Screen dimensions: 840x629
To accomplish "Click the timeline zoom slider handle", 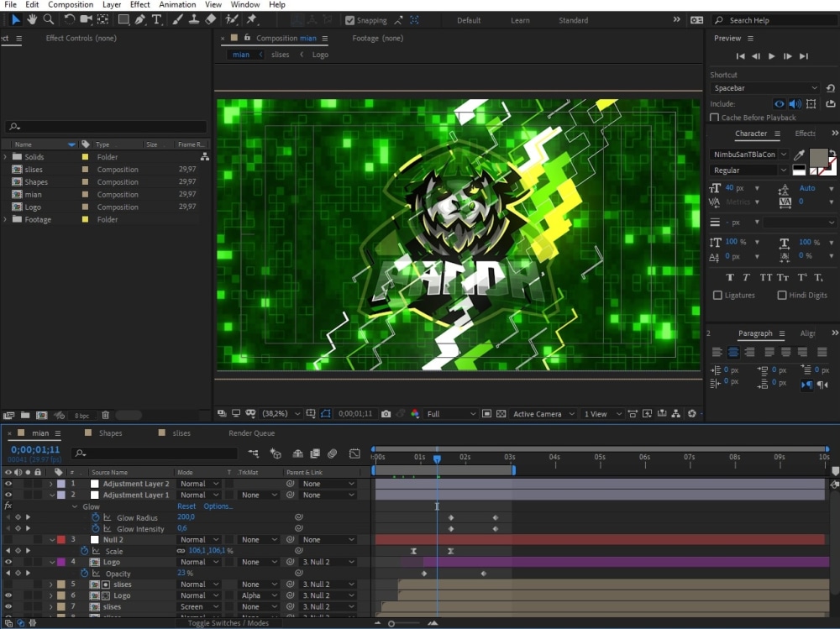I will point(391,623).
